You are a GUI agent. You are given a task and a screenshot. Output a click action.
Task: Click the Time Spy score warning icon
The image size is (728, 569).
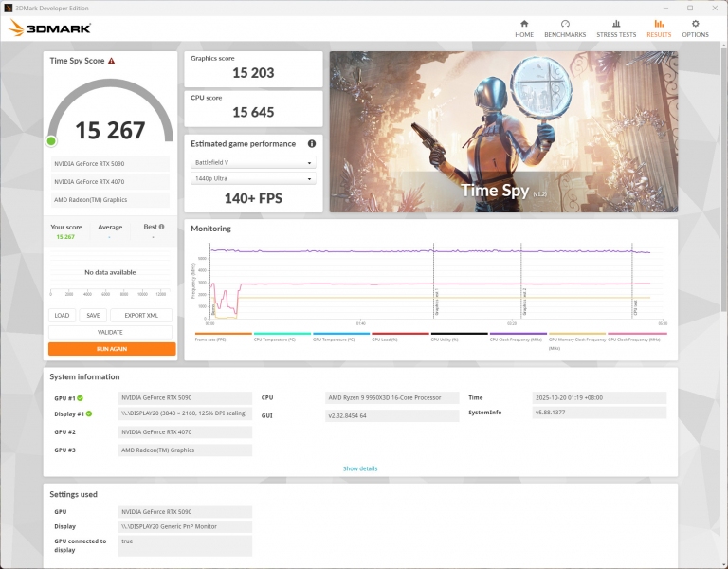(x=111, y=61)
